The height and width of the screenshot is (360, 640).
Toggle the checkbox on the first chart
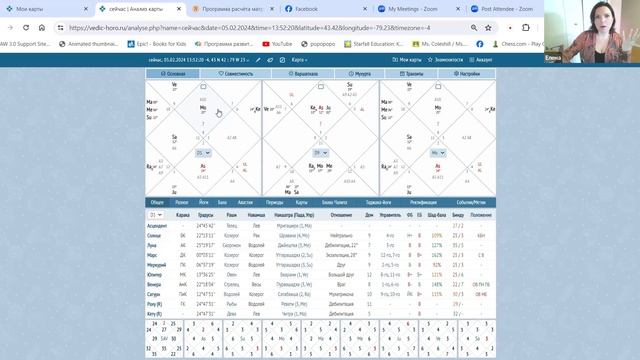pos(203,87)
